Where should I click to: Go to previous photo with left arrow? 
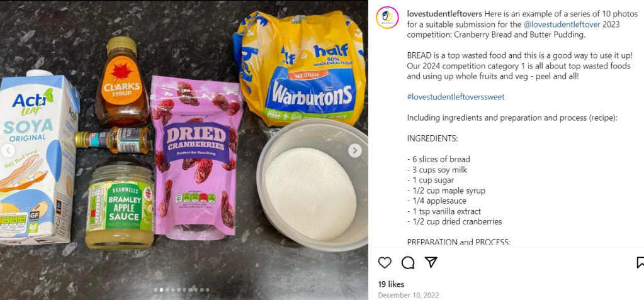[x=7, y=150]
